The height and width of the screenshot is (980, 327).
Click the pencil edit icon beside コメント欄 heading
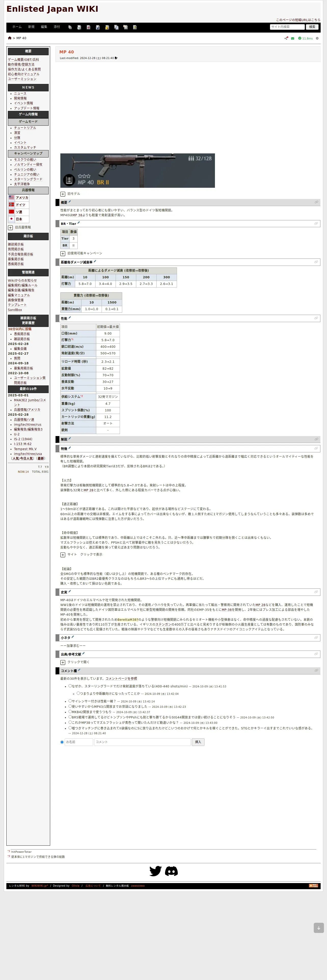(79, 670)
